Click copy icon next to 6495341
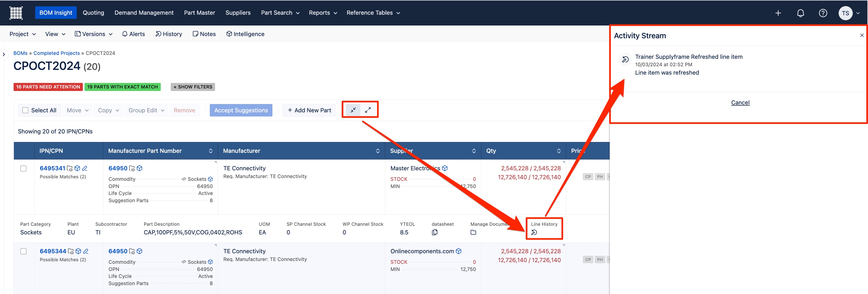The image size is (868, 294). click(x=70, y=168)
